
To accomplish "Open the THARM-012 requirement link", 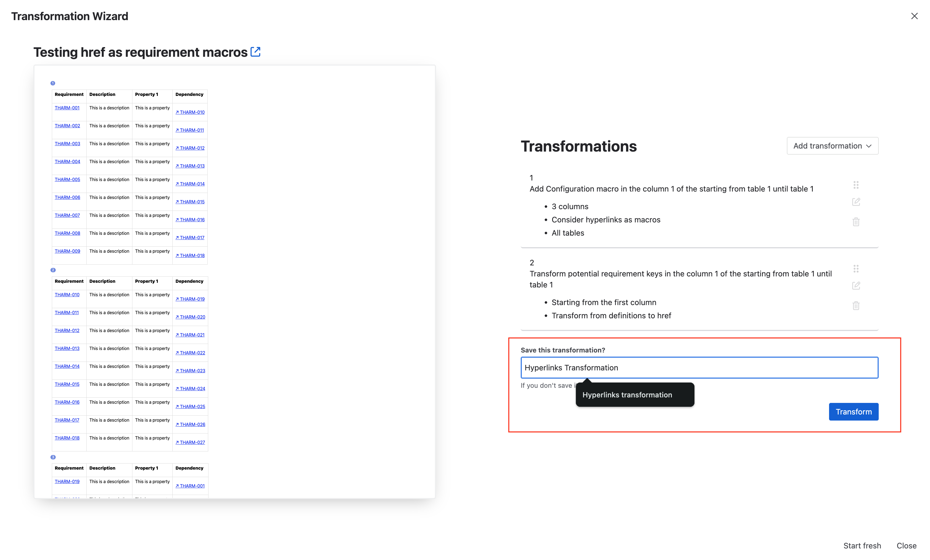I will point(67,330).
